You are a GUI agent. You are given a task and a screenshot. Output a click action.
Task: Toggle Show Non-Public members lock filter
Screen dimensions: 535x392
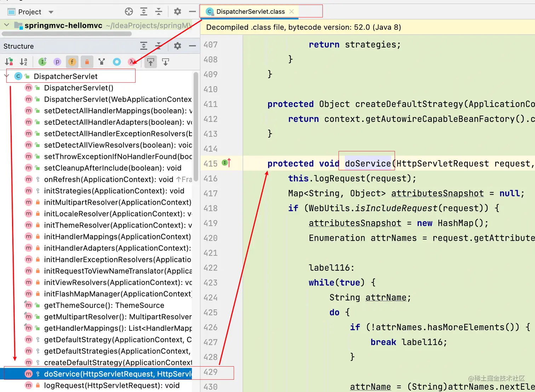coord(87,62)
